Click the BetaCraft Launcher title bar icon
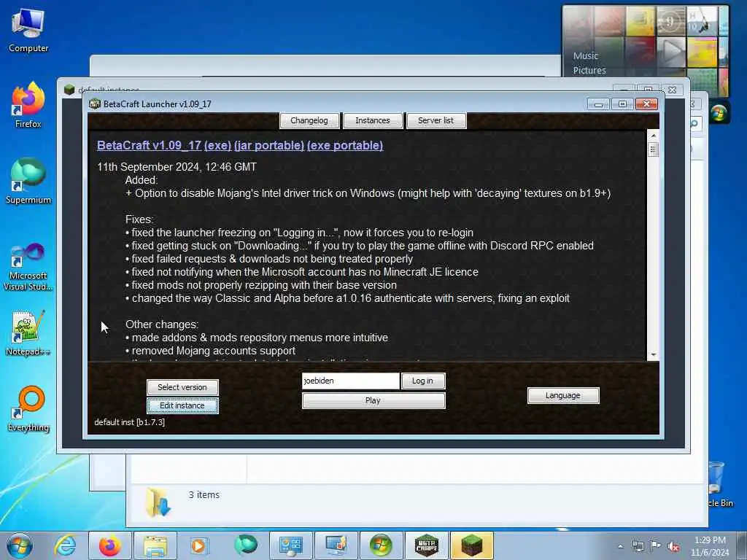747x560 pixels. point(95,104)
